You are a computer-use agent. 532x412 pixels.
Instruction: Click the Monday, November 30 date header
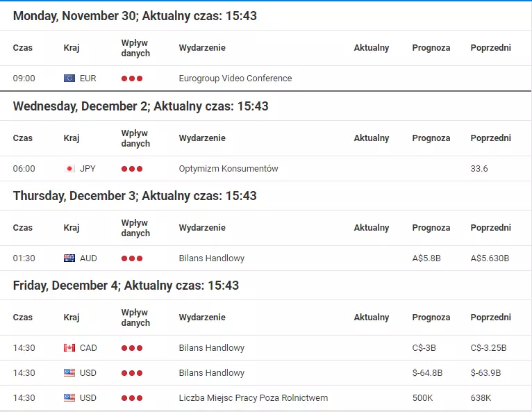[135, 16]
